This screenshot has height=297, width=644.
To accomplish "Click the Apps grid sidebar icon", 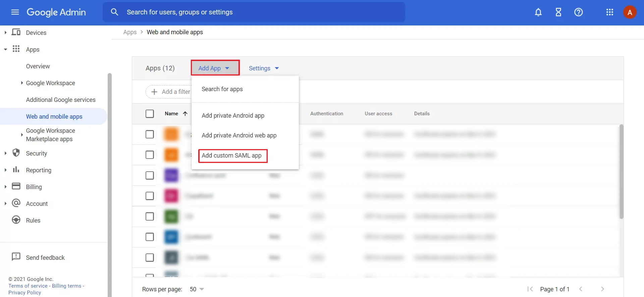I will pyautogui.click(x=16, y=49).
